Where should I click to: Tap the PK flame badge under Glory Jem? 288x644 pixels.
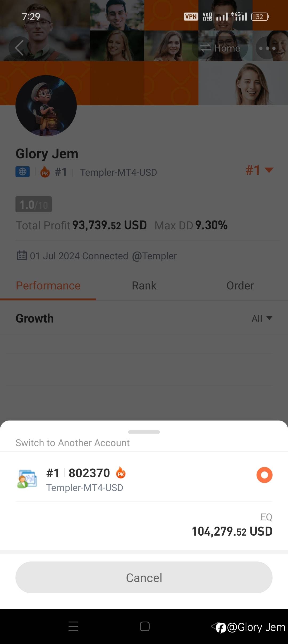[45, 172]
